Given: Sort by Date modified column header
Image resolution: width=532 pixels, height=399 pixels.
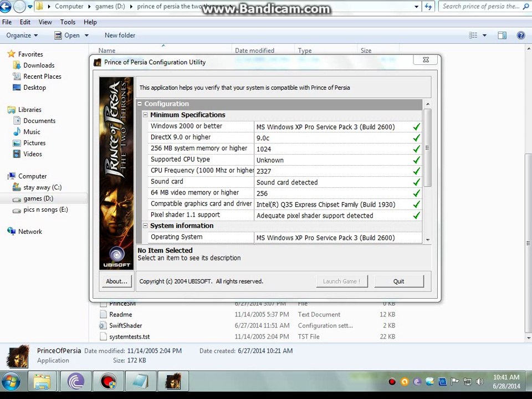Looking at the screenshot, I should pyautogui.click(x=254, y=50).
